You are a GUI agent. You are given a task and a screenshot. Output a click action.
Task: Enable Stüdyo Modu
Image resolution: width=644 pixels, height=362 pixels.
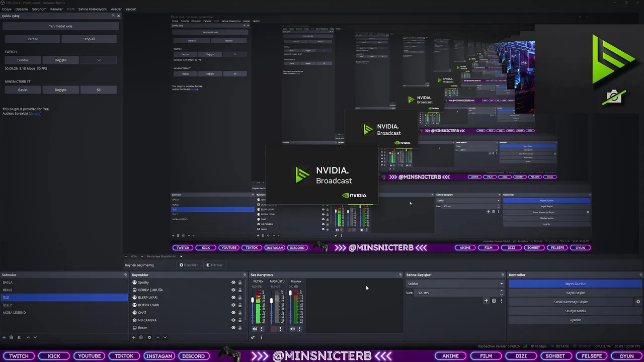(575, 311)
